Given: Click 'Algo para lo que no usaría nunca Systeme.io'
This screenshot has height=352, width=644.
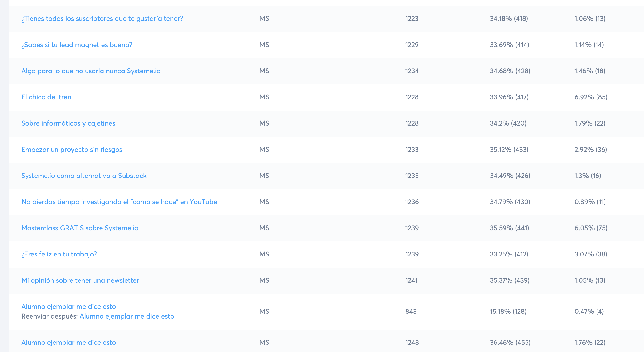Looking at the screenshot, I should click(91, 71).
